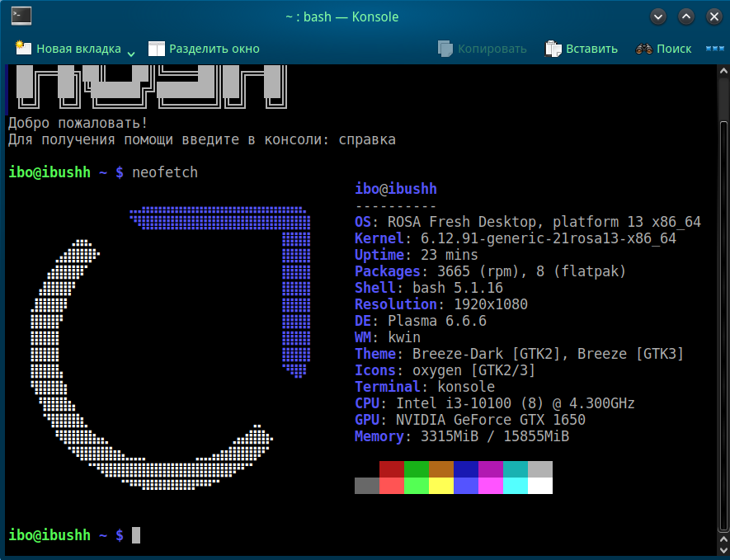Click the dark green color block
The image size is (730, 560).
tap(417, 469)
